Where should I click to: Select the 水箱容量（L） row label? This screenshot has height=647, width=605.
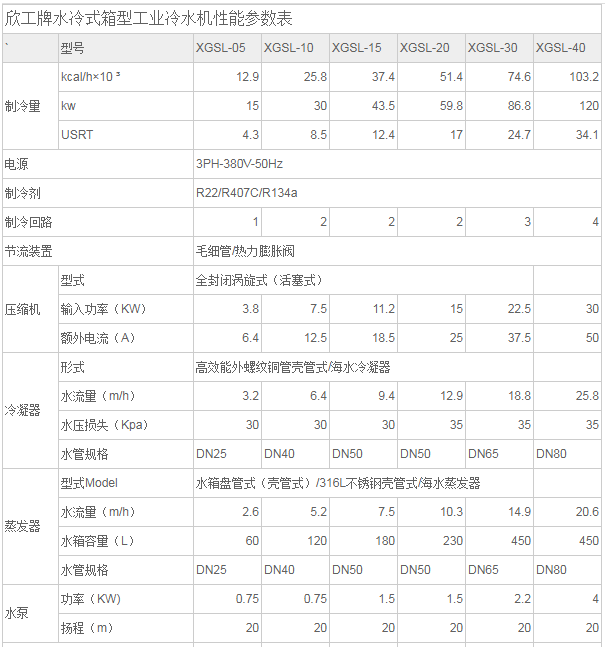(x=98, y=541)
